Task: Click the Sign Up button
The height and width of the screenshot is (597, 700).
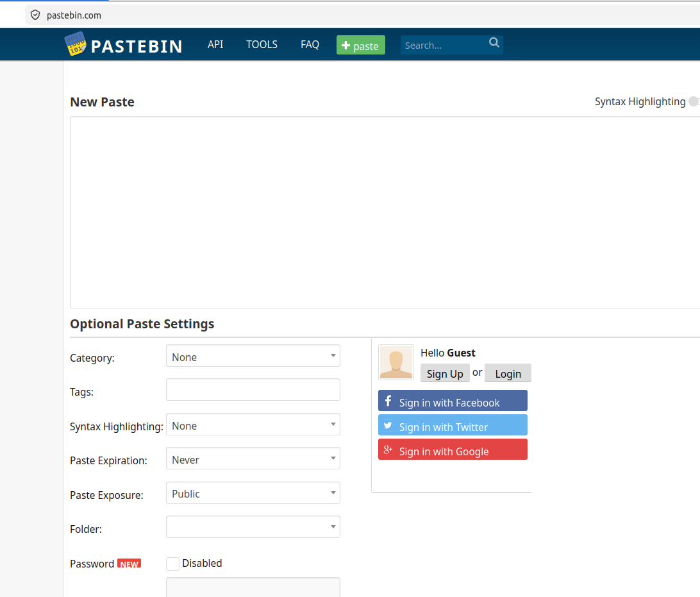Action: coord(445,373)
